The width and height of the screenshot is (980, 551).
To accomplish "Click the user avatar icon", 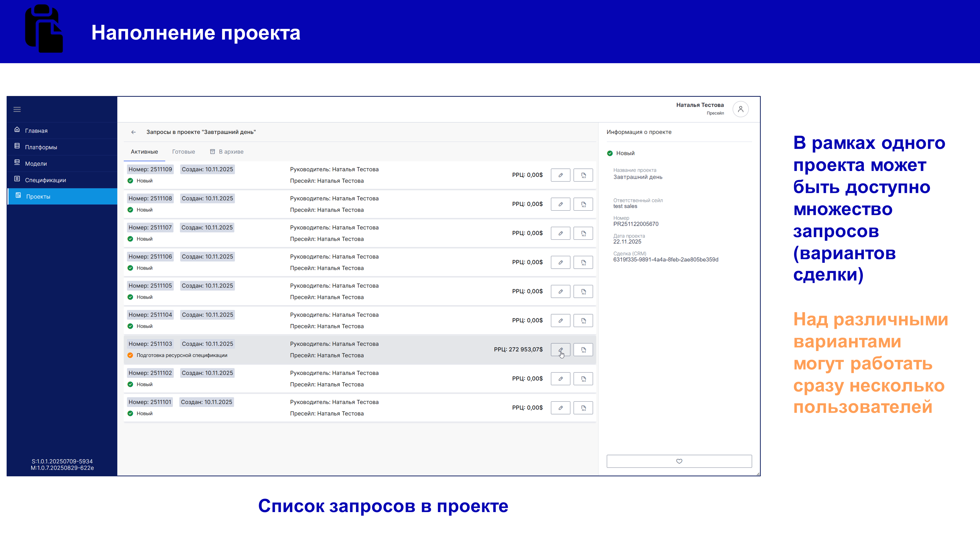I will tap(740, 109).
